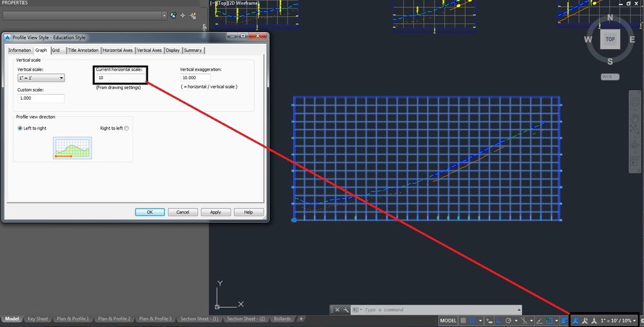The height and width of the screenshot is (327, 644).
Task: Expand command line history arrow
Action: [x=519, y=310]
